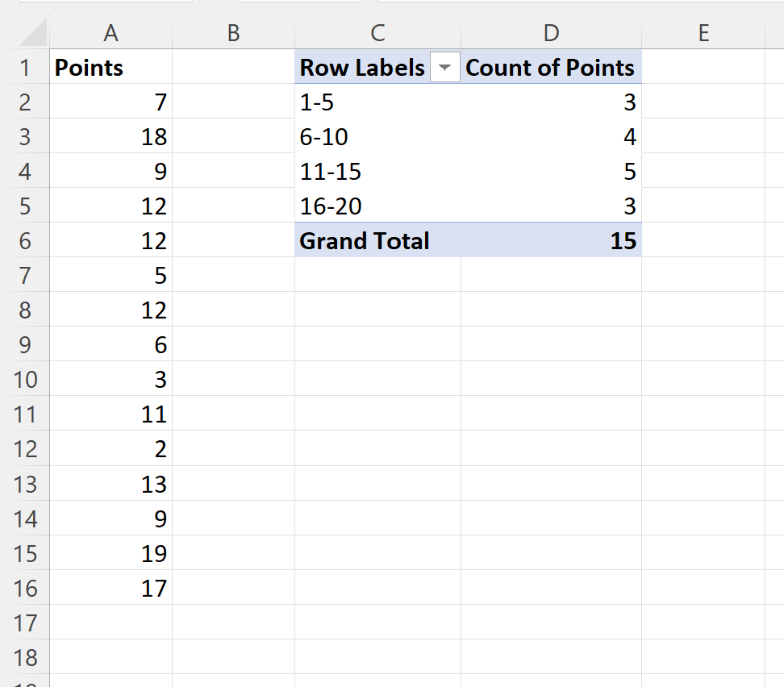This screenshot has width=784, height=687.
Task: Select count cell beside the 16-20 label
Action: 551,206
